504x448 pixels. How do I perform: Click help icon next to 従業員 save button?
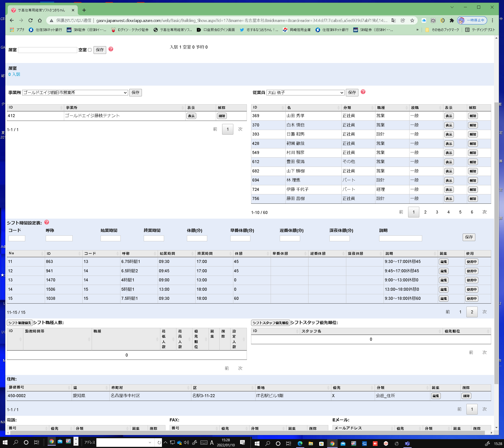tap(363, 92)
